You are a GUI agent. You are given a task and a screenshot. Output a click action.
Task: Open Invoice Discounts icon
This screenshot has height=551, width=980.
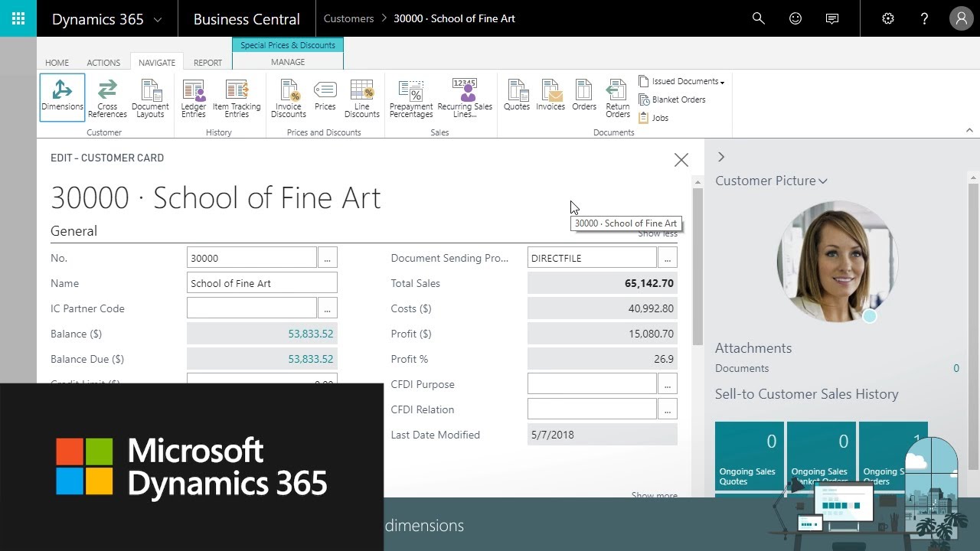[288, 99]
